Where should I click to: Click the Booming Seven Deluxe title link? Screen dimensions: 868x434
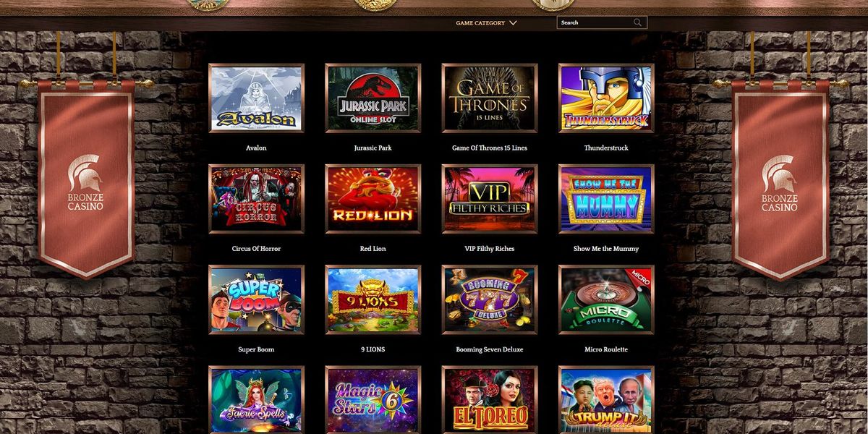[490, 349]
